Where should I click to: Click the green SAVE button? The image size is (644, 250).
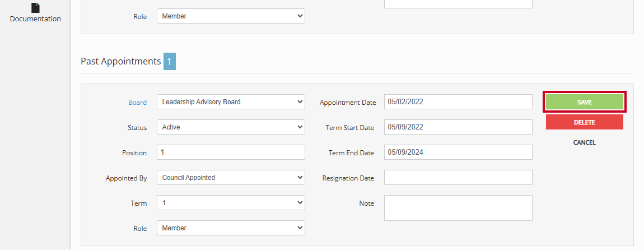pyautogui.click(x=585, y=102)
